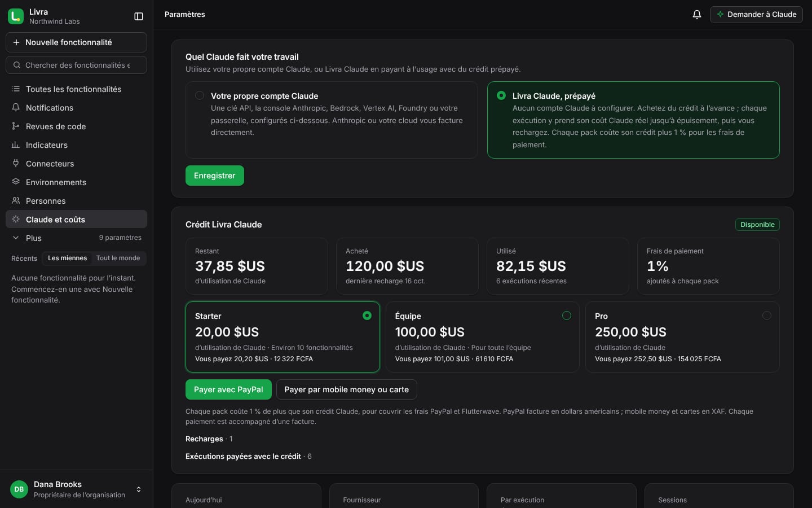Go to Personnes in sidebar
The width and height of the screenshot is (812, 508).
coord(76,201)
